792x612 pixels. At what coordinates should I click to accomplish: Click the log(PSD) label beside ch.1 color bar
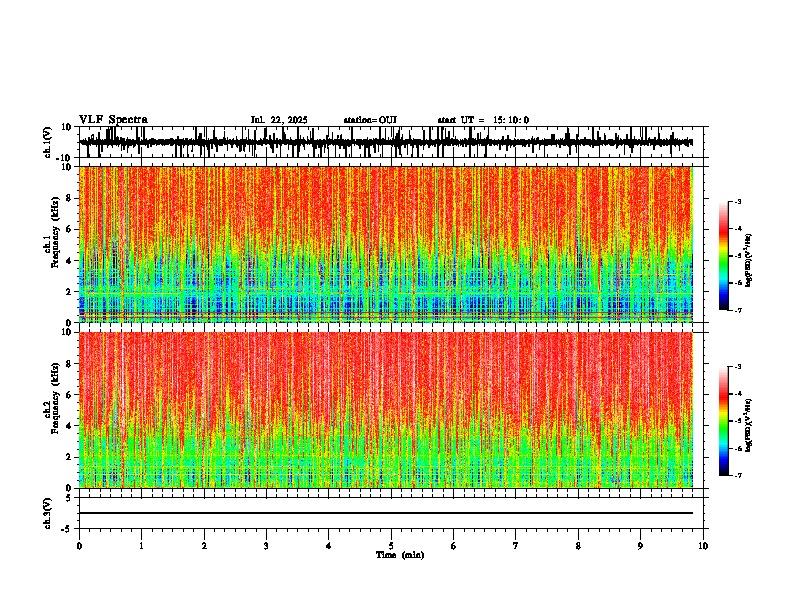tap(748, 260)
